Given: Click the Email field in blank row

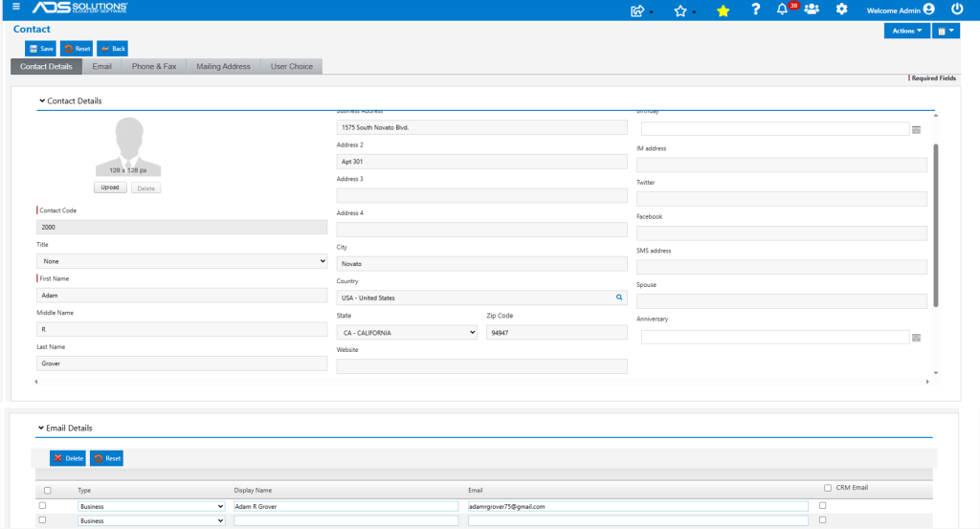Looking at the screenshot, I should [x=638, y=520].
